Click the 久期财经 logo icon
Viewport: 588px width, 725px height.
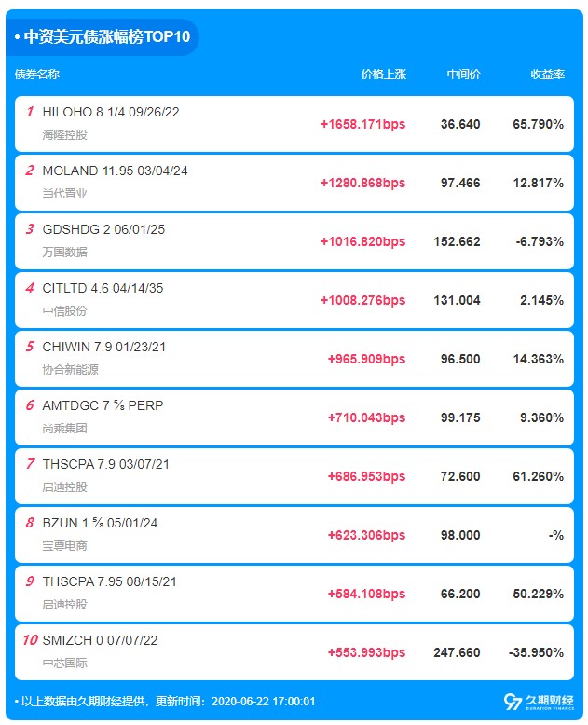[x=512, y=701]
